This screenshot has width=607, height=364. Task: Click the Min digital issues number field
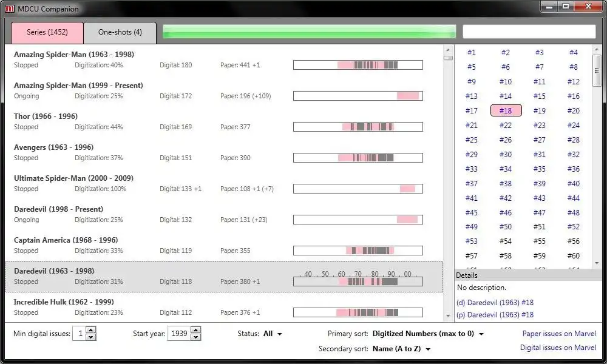(80, 334)
